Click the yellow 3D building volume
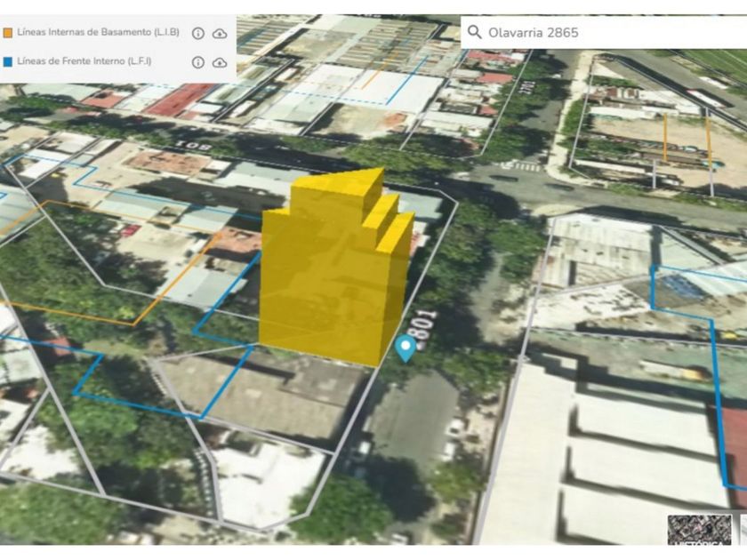 [329, 284]
